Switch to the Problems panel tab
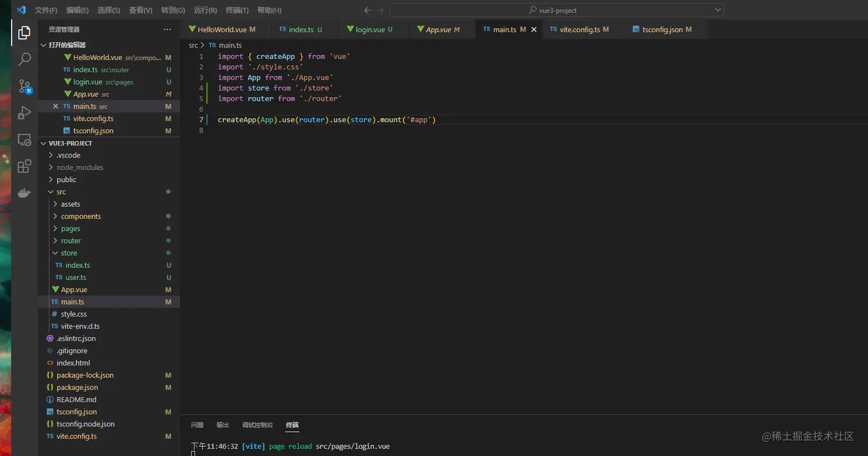The width and height of the screenshot is (868, 456). [197, 425]
